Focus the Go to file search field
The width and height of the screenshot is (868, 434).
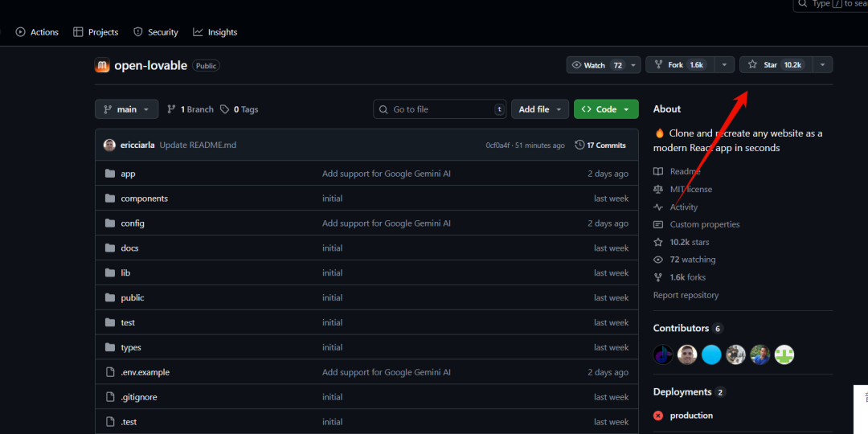pos(440,109)
